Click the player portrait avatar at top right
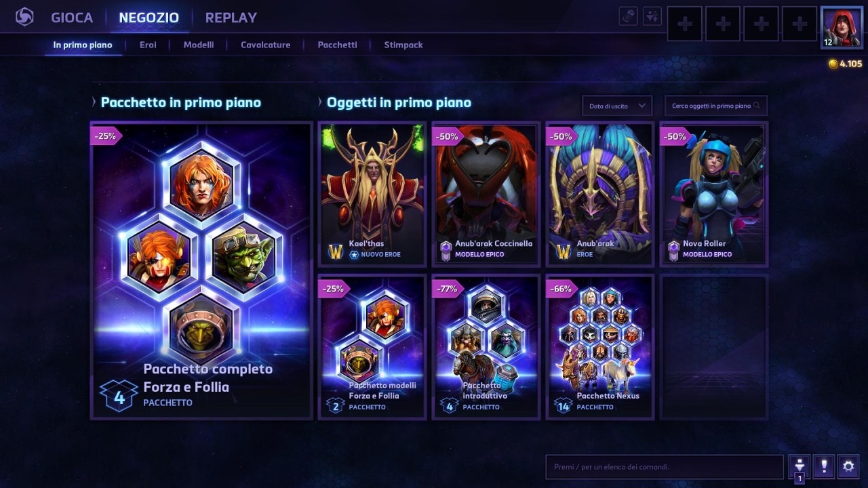Screen dimensions: 868x488 pyautogui.click(x=841, y=26)
